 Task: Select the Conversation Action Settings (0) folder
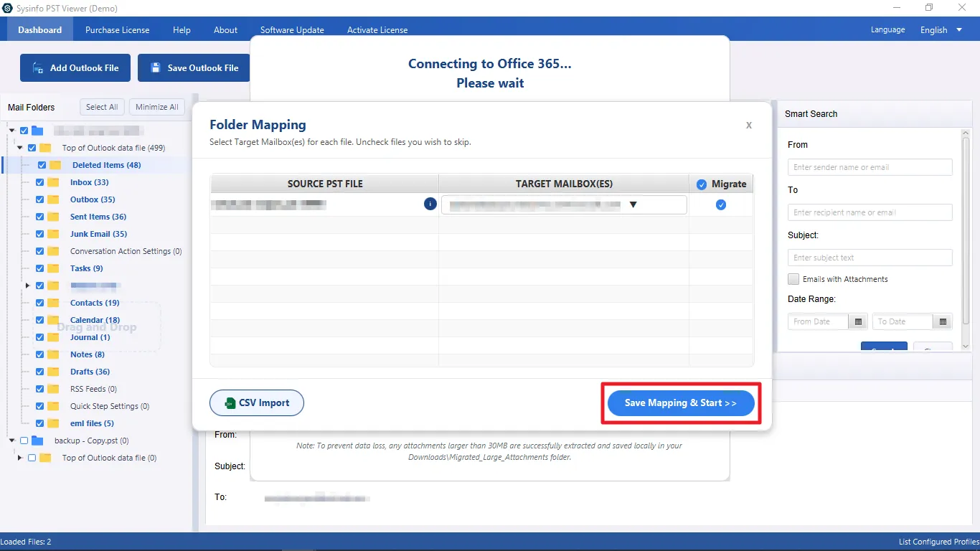pyautogui.click(x=126, y=251)
